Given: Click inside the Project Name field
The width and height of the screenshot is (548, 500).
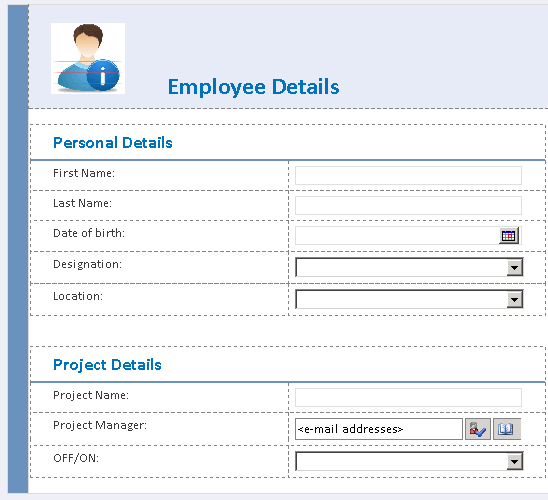Looking at the screenshot, I should pyautogui.click(x=408, y=398).
